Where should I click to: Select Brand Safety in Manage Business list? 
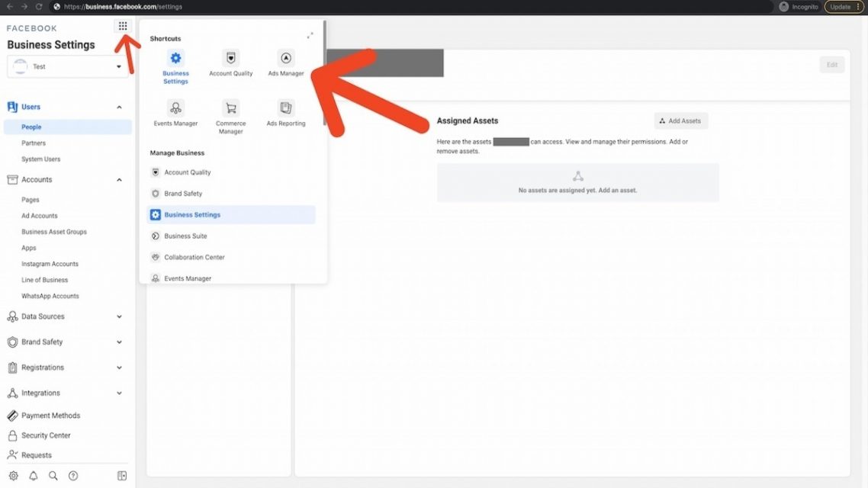(x=231, y=194)
